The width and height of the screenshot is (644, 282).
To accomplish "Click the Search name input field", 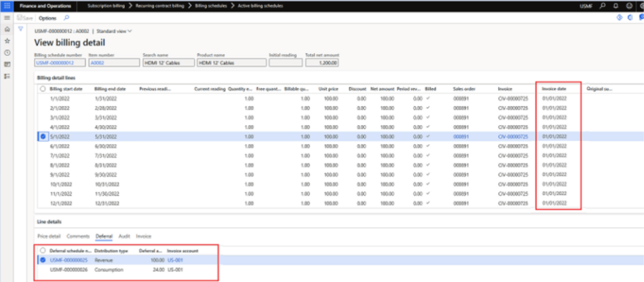I will (168, 63).
